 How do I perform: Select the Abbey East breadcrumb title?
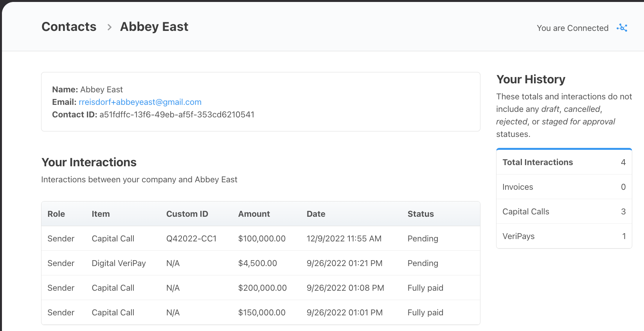pyautogui.click(x=154, y=27)
